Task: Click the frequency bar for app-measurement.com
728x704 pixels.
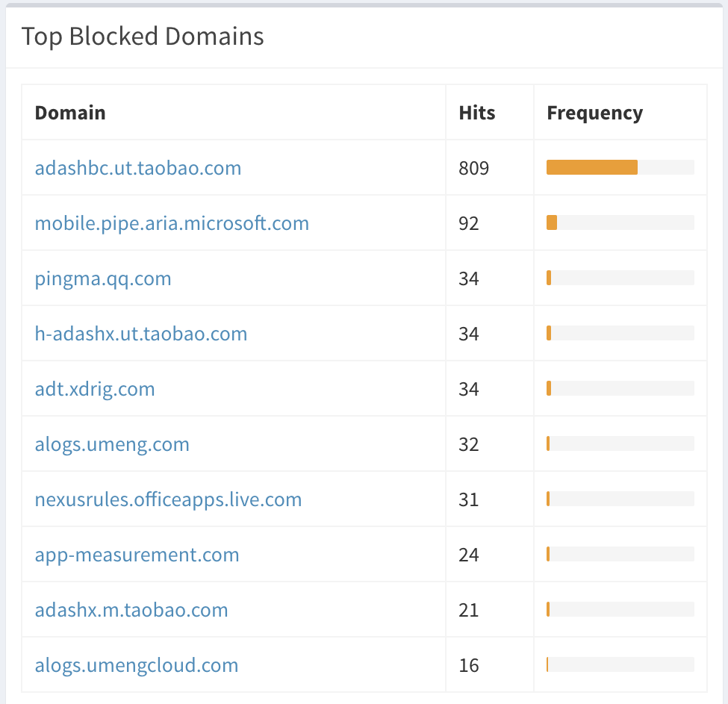Action: click(x=620, y=554)
